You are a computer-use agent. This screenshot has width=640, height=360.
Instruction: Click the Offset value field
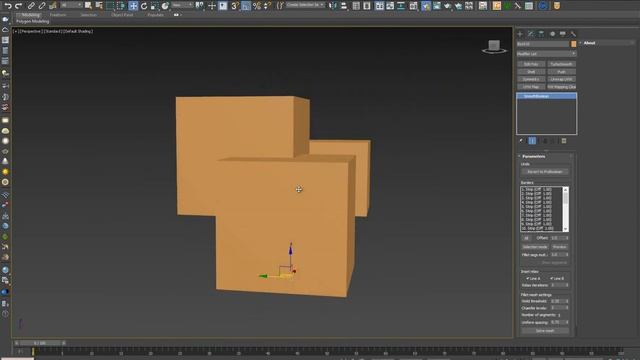[x=557, y=238]
